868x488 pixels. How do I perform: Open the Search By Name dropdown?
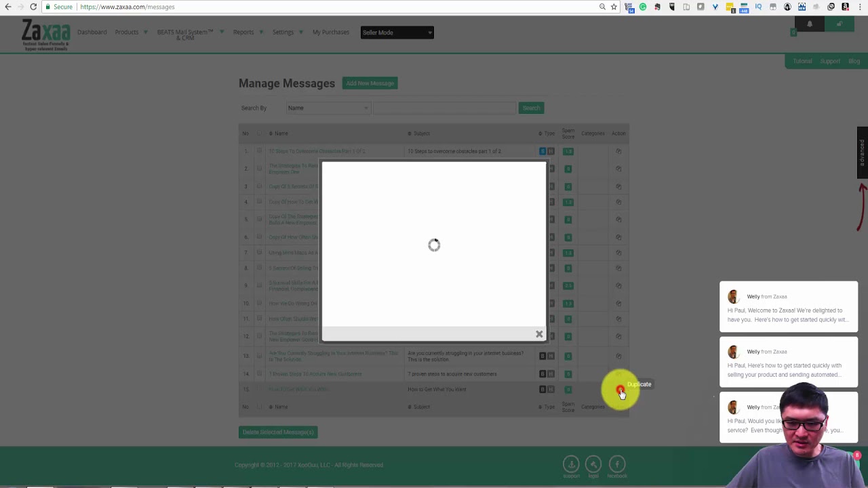(x=328, y=108)
